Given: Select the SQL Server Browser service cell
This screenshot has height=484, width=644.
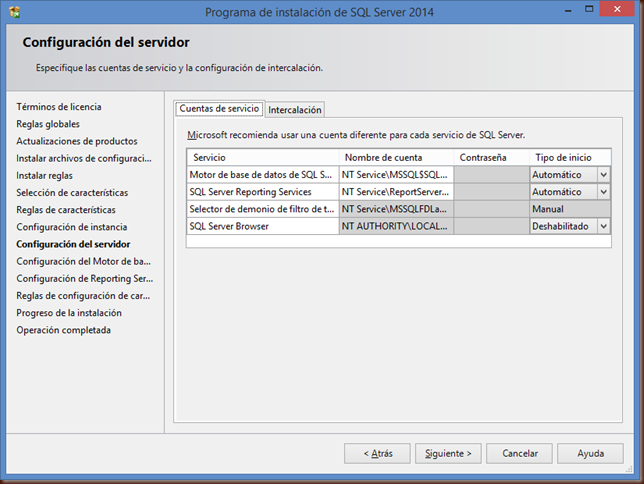Looking at the screenshot, I should (x=263, y=226).
